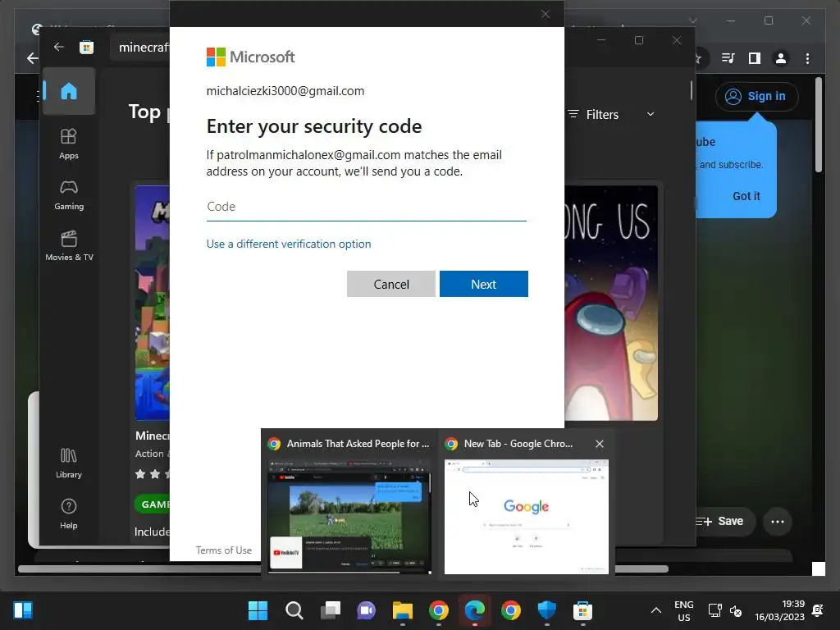This screenshot has width=840, height=630.
Task: Go back in Microsoft Store window
Action: click(58, 47)
